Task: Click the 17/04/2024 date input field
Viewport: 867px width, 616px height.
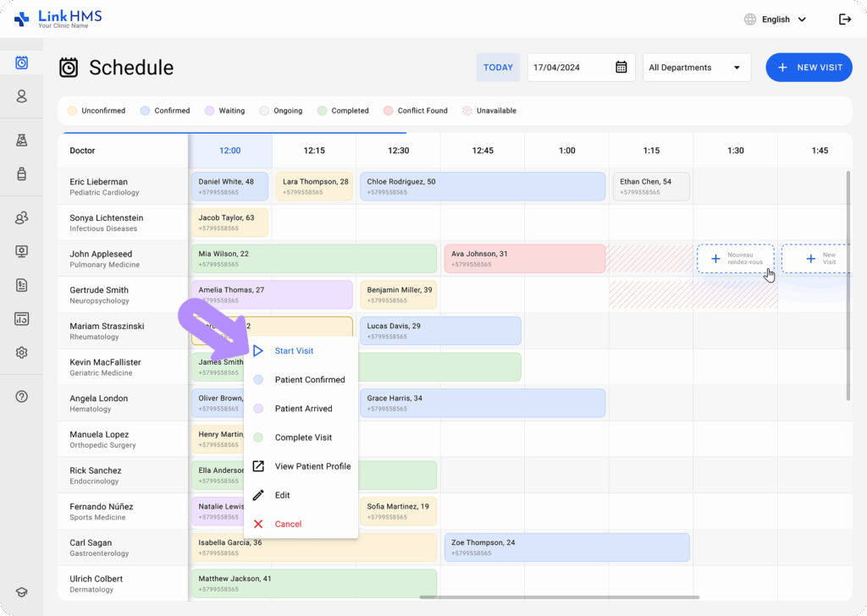Action: 569,68
